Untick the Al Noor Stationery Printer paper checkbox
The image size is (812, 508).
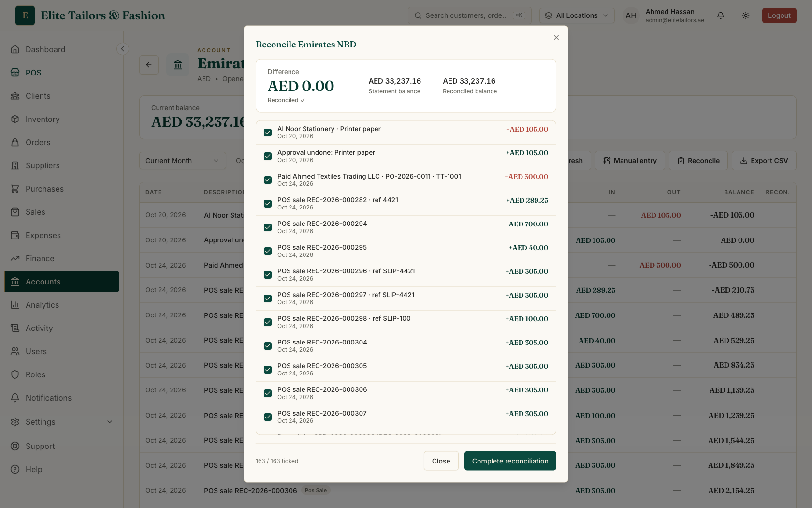(x=268, y=133)
